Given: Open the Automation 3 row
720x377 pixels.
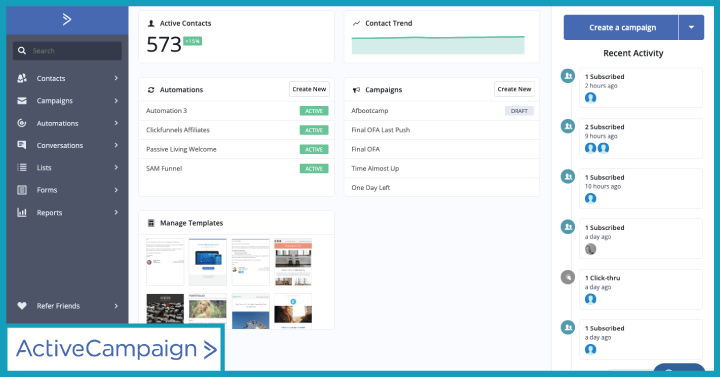Looking at the screenshot, I should pos(236,111).
